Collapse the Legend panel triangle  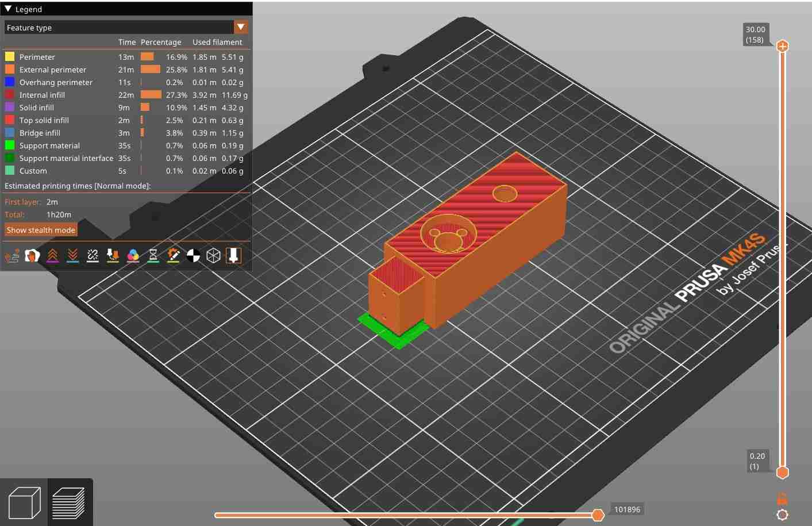pos(8,9)
